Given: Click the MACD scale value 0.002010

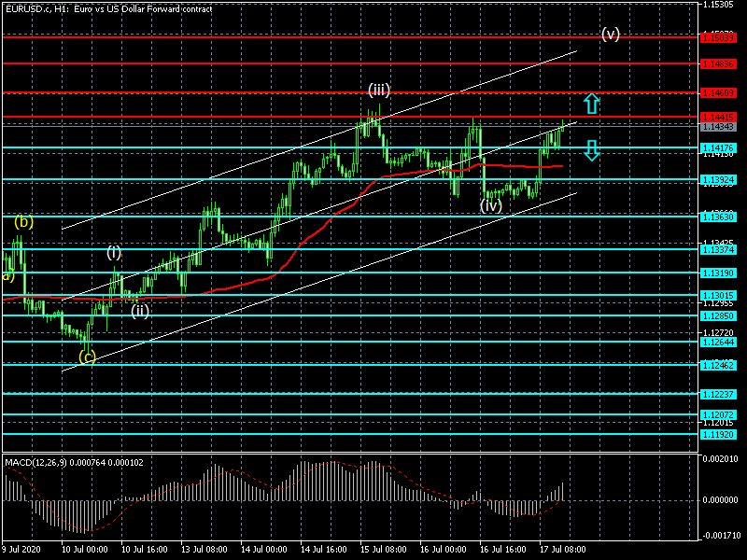Looking at the screenshot, I should tap(721, 458).
